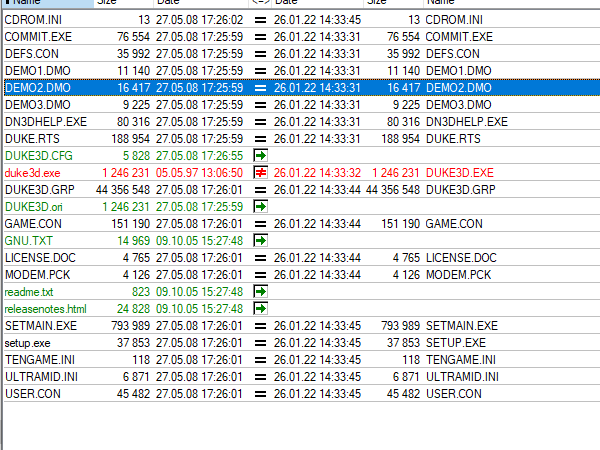
Task: Click the equal sign in DEMO3.DMO row
Action: point(260,105)
